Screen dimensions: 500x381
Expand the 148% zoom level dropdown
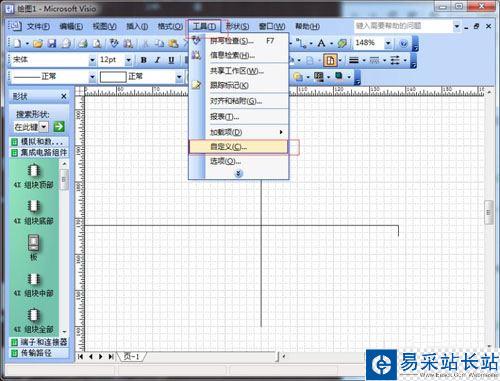[x=388, y=43]
